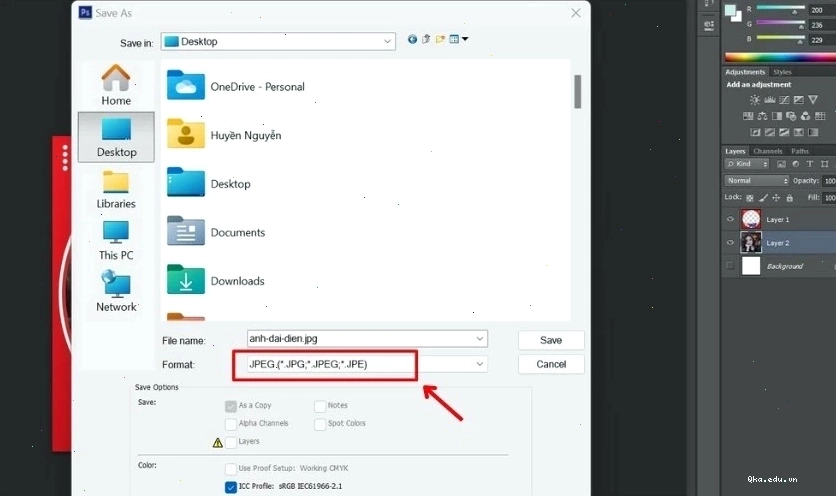Add a Hue/Saturation adjustment

[x=748, y=116]
